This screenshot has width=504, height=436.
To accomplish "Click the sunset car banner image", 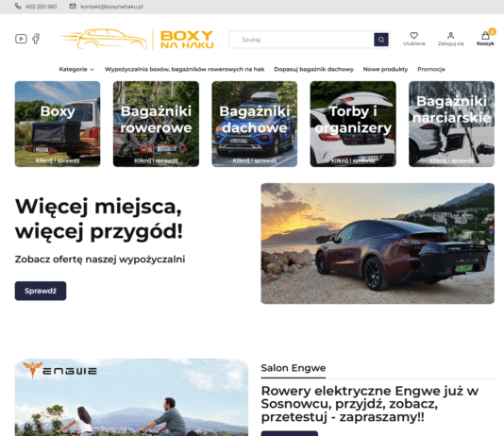I will coord(378,243).
